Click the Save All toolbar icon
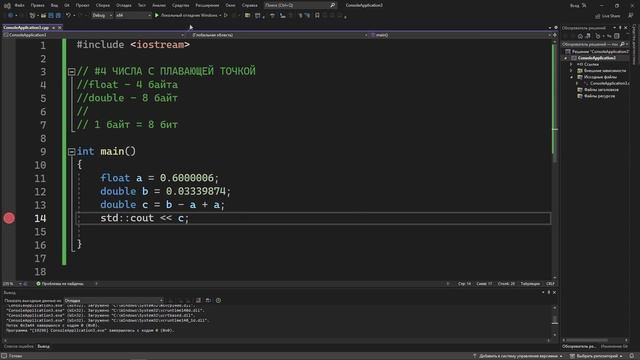This screenshot has width=640, height=360. click(x=58, y=16)
